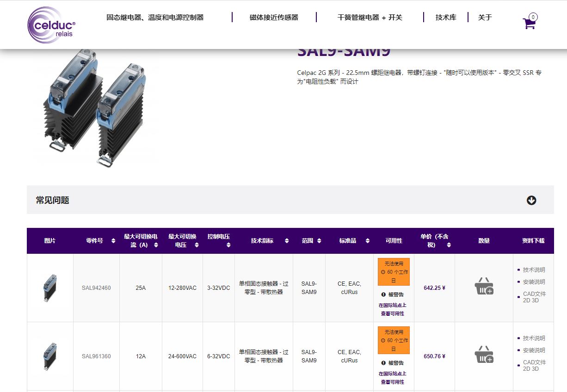Click the celduc relais logo

pyautogui.click(x=51, y=25)
